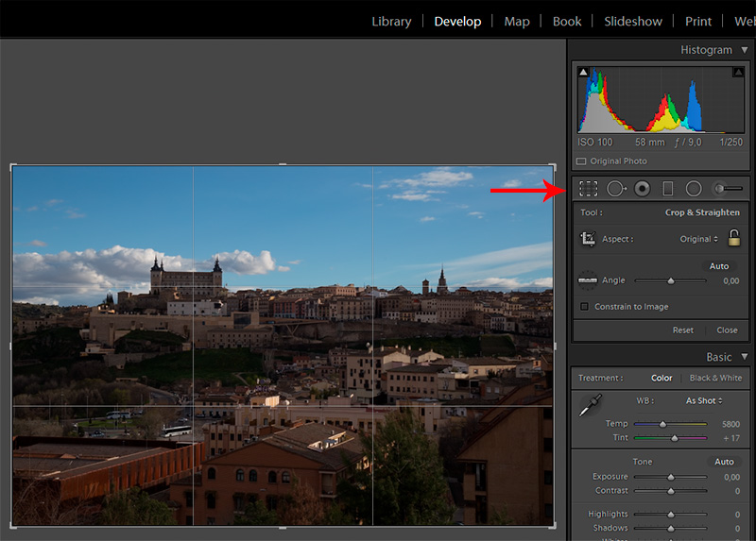Select the Crop Overlay tool icon
Image resolution: width=756 pixels, height=541 pixels.
pyautogui.click(x=588, y=189)
